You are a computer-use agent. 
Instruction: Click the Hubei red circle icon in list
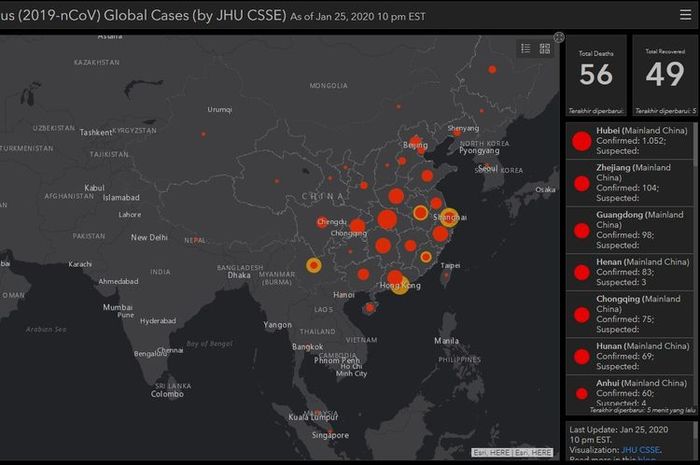click(x=581, y=143)
